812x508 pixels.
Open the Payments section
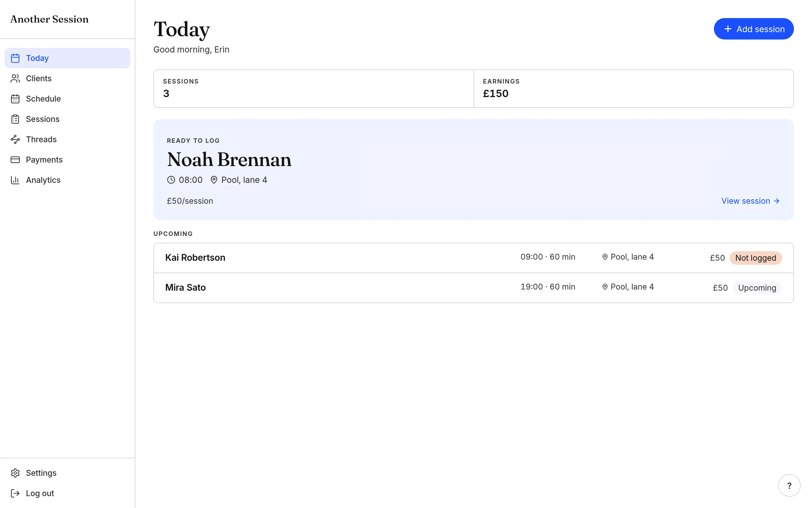pos(67,159)
